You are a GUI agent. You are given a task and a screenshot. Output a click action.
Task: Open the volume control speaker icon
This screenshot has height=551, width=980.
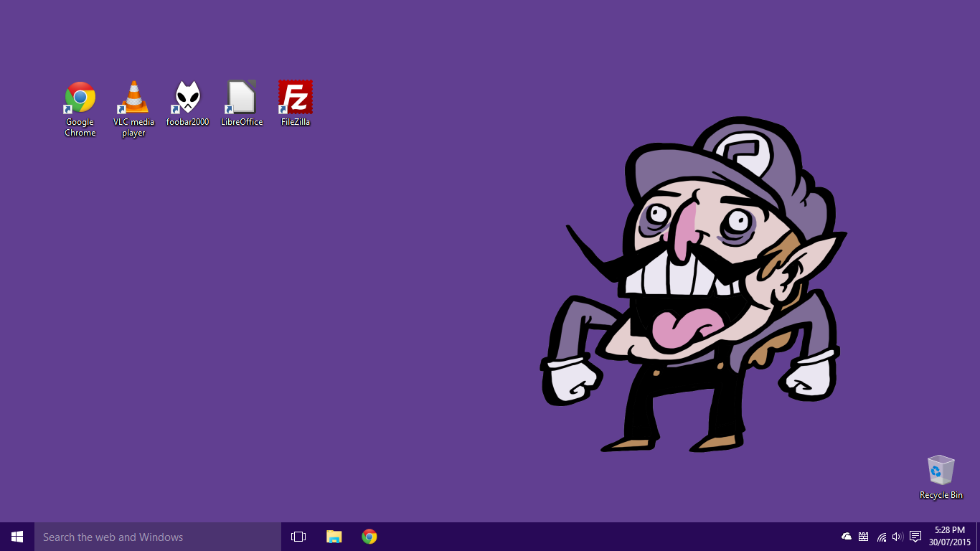tap(897, 537)
